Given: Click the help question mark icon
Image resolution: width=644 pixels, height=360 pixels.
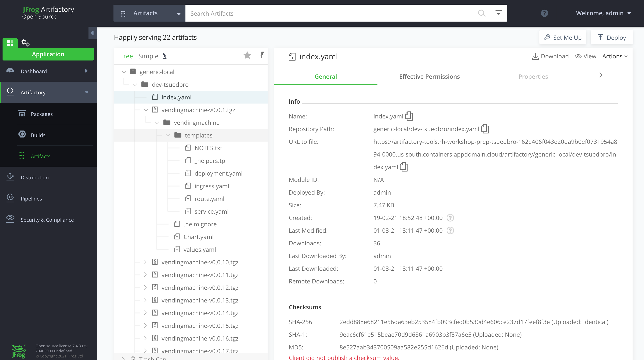Looking at the screenshot, I should pyautogui.click(x=544, y=13).
